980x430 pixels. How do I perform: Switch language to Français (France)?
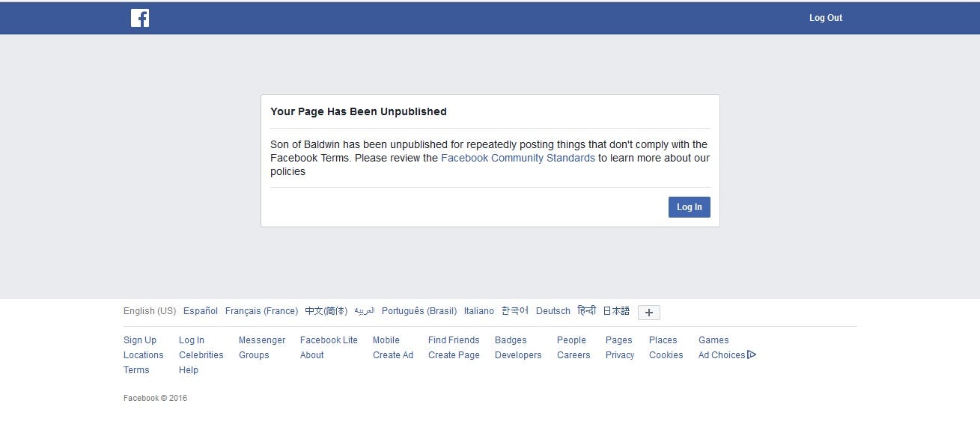tap(261, 311)
